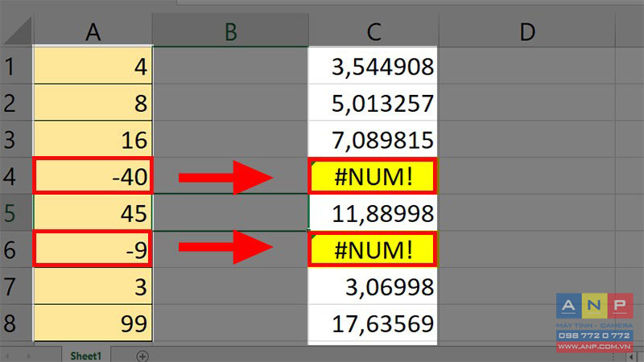Select row 5 header
Image resolution: width=644 pixels, height=362 pixels.
(x=16, y=212)
